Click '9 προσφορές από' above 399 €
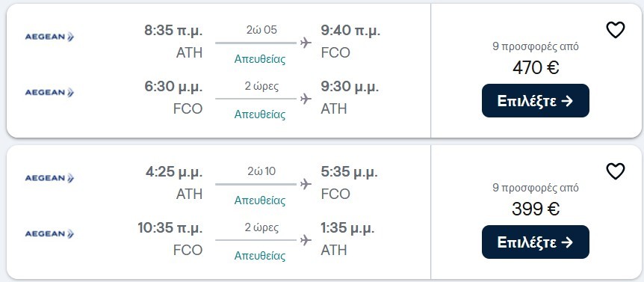Image resolution: width=644 pixels, height=282 pixels. (536, 188)
